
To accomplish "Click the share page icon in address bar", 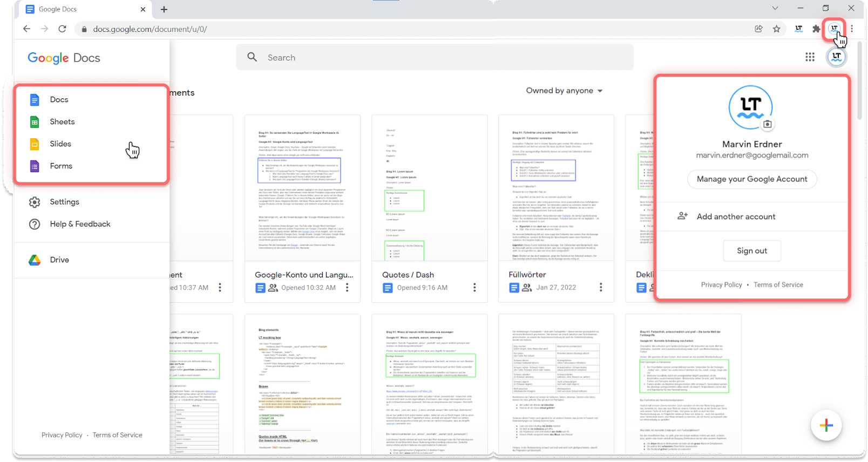I will pyautogui.click(x=758, y=29).
